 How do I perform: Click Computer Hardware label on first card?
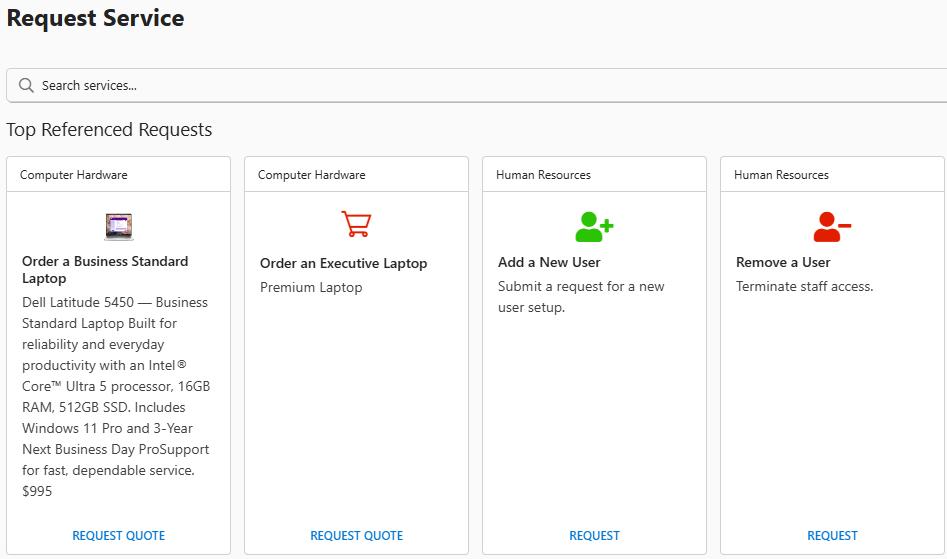point(74,175)
